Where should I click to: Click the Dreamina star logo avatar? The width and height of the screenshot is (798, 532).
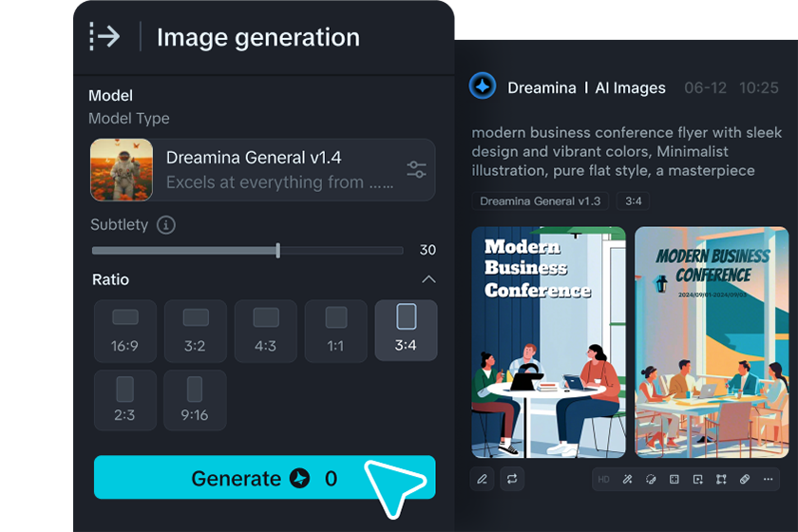click(483, 86)
